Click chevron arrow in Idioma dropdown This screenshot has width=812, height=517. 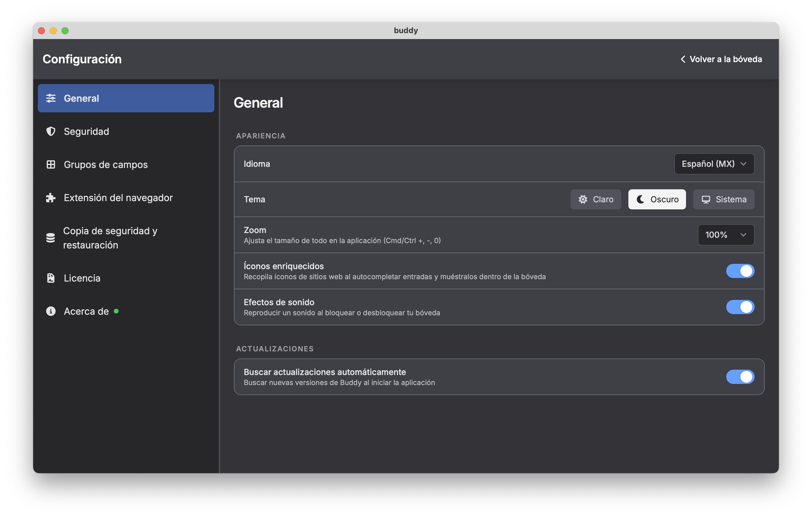pyautogui.click(x=743, y=164)
